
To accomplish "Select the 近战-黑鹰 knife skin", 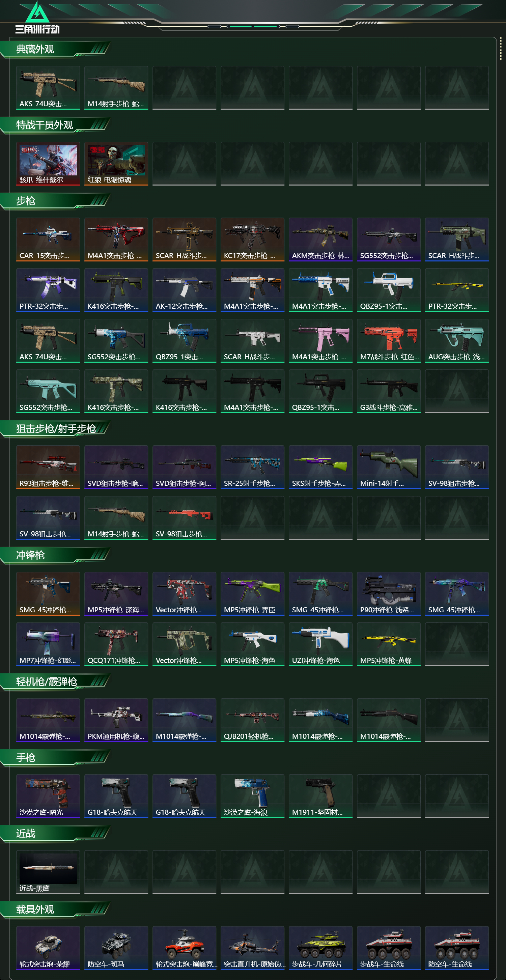I will (x=48, y=872).
